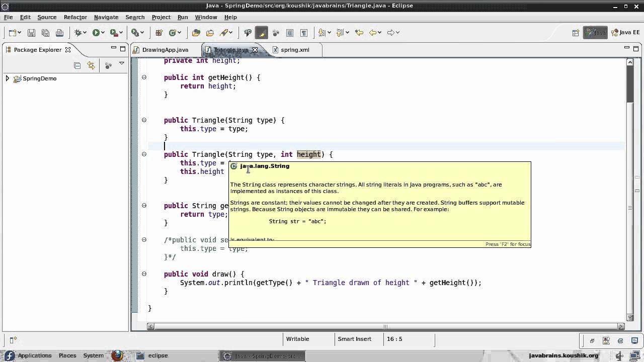Collapse the draw() method fold marker
The image size is (644, 362).
[144, 274]
